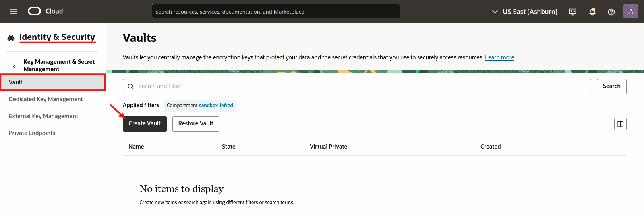Image resolution: width=644 pixels, height=219 pixels.
Task: Click the Create Vault button
Action: pos(145,124)
